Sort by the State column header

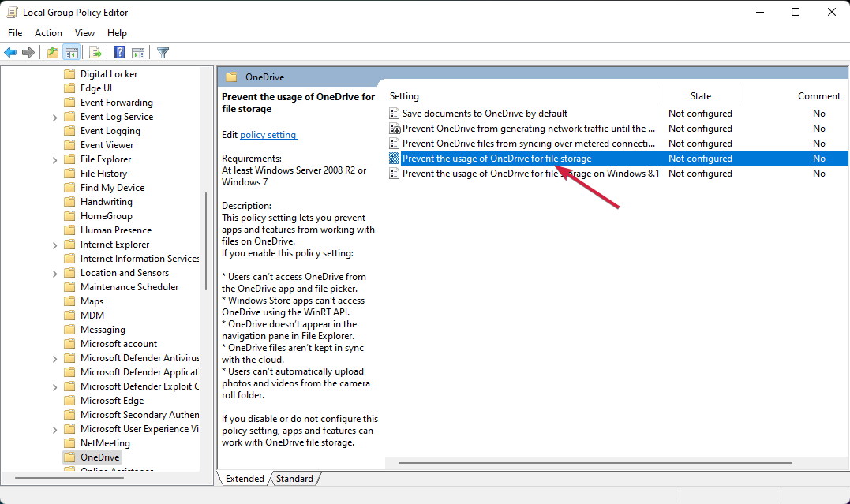click(700, 96)
